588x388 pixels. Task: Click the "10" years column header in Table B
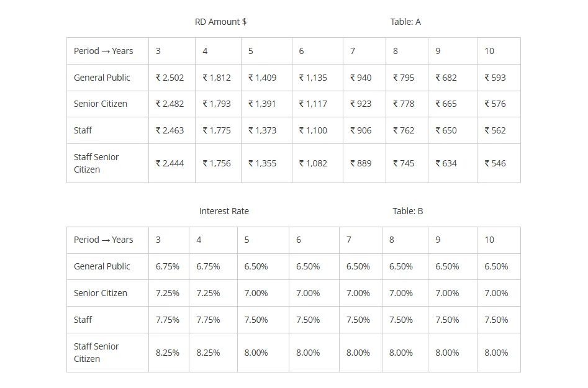[489, 240]
